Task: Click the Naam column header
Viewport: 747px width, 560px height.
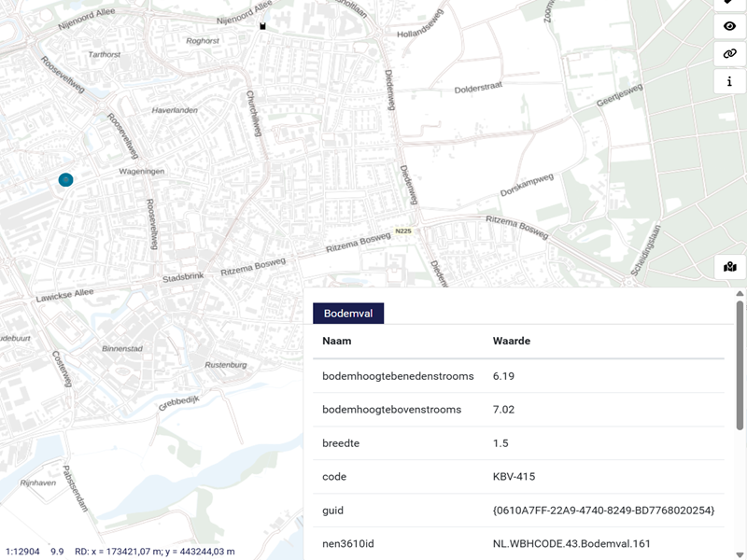Action: [x=337, y=341]
